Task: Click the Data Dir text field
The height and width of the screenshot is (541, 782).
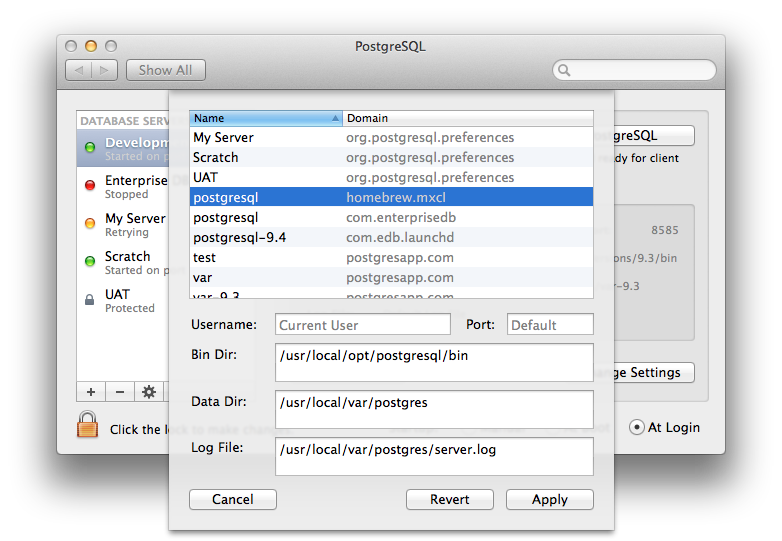Action: (434, 409)
